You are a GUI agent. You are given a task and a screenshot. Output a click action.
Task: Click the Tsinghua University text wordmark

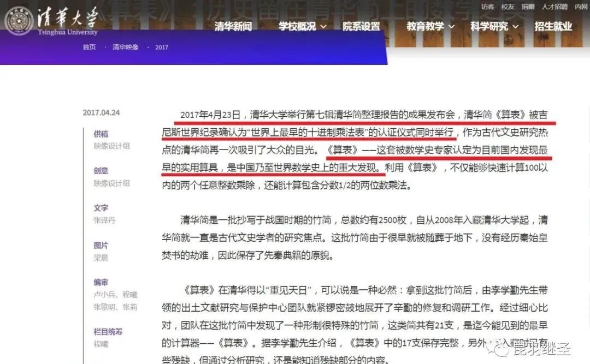coord(68,21)
